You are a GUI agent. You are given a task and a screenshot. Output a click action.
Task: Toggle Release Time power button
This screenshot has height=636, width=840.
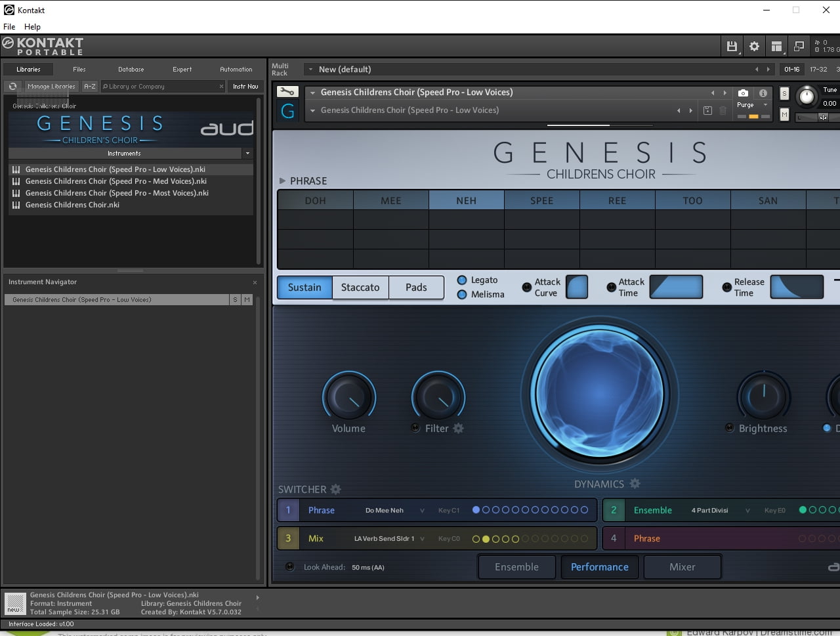pyautogui.click(x=726, y=287)
